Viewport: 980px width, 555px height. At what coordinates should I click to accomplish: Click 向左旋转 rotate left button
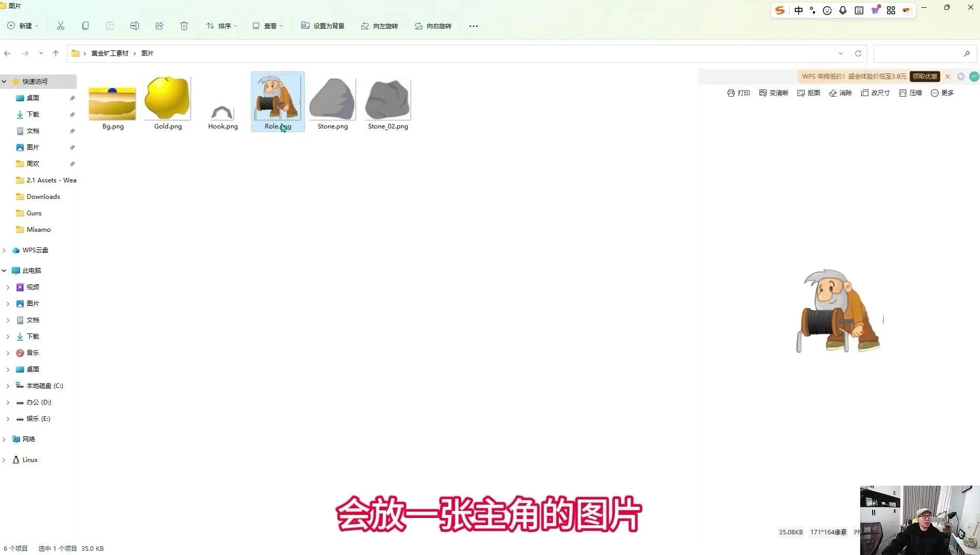click(379, 26)
